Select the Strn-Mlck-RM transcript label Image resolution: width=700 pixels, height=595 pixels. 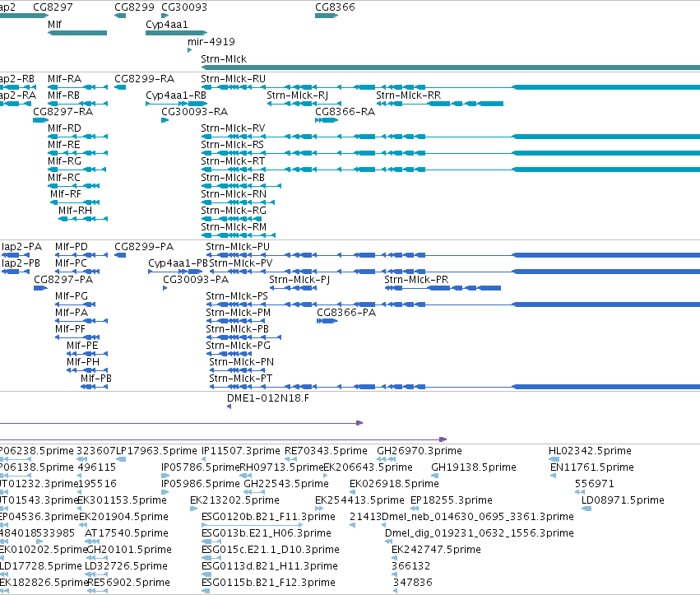pyautogui.click(x=234, y=227)
